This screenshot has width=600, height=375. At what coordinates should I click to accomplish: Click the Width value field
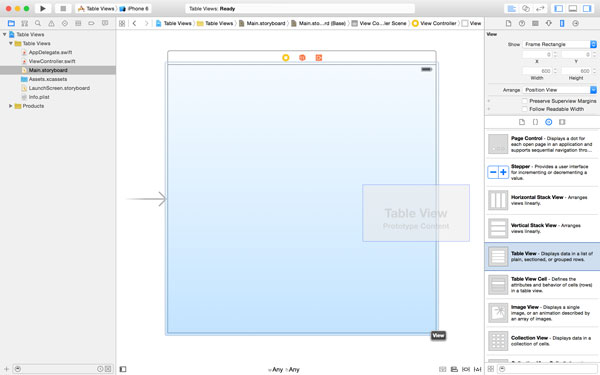pos(538,71)
